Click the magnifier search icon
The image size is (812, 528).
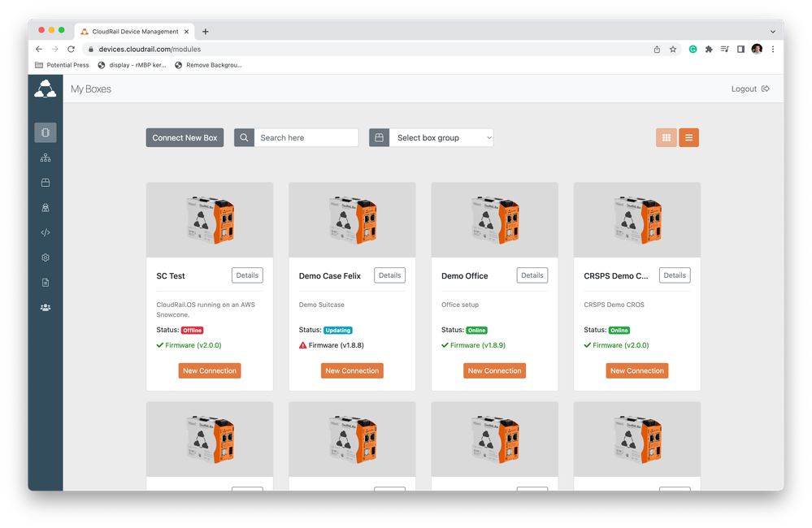(244, 138)
